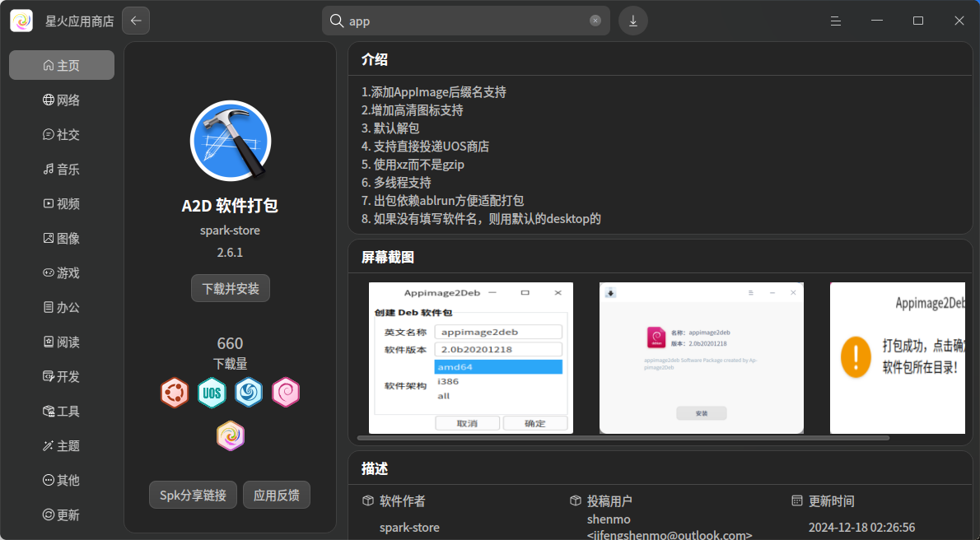980x540 pixels.
Task: Open the installer window screenshot
Action: pos(702,358)
